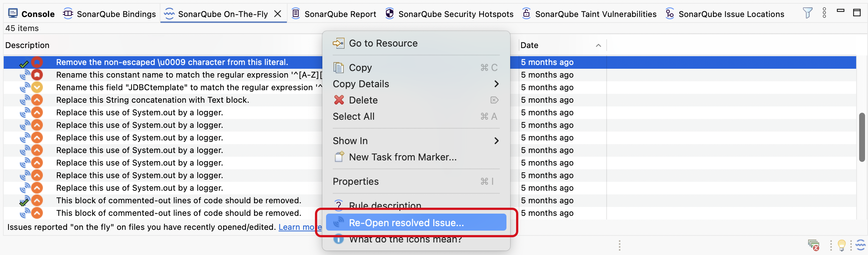
Task: Choose Select All in context menu
Action: point(416,116)
